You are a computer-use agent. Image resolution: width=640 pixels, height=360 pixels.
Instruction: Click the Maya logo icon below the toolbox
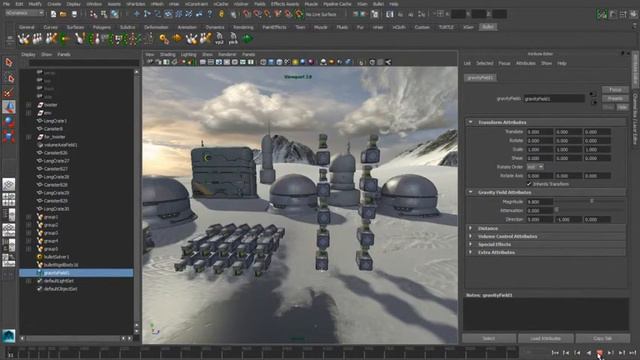9,336
